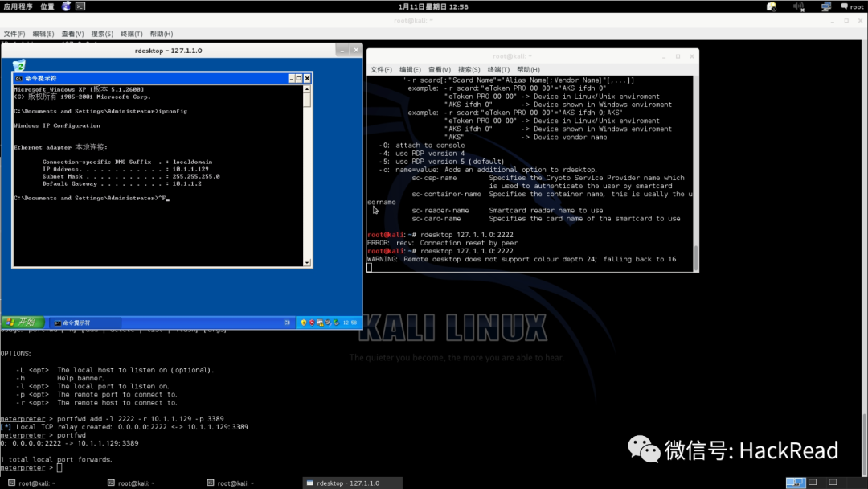Screen dimensions: 868x489
Task: Click the Recycle Bin icon on XP desktop
Action: tap(18, 65)
